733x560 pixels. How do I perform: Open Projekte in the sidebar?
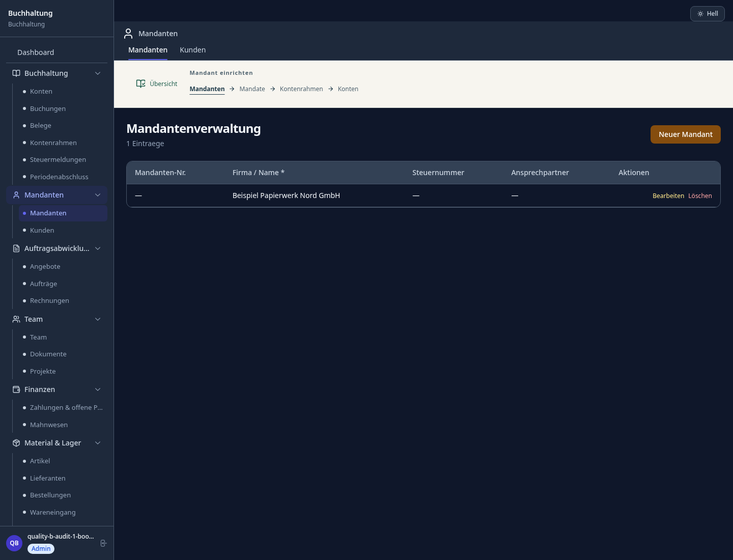63,372
